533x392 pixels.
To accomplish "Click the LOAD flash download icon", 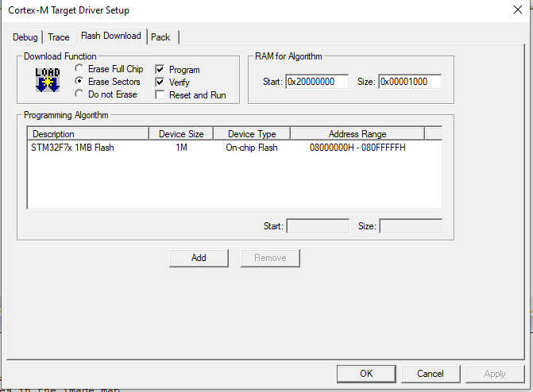I will (x=48, y=80).
